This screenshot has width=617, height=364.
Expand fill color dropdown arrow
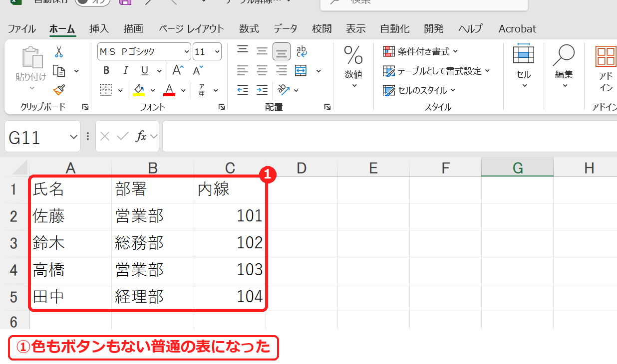(153, 90)
